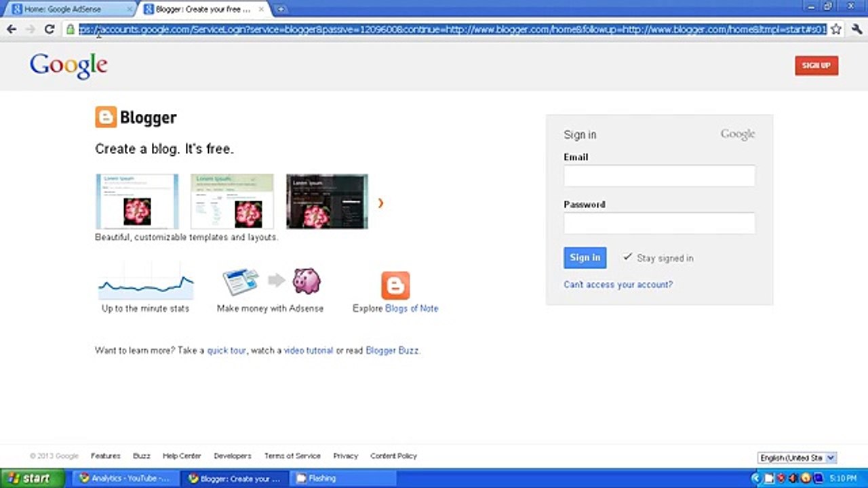Close the Home: Google AdSense tab

point(129,9)
